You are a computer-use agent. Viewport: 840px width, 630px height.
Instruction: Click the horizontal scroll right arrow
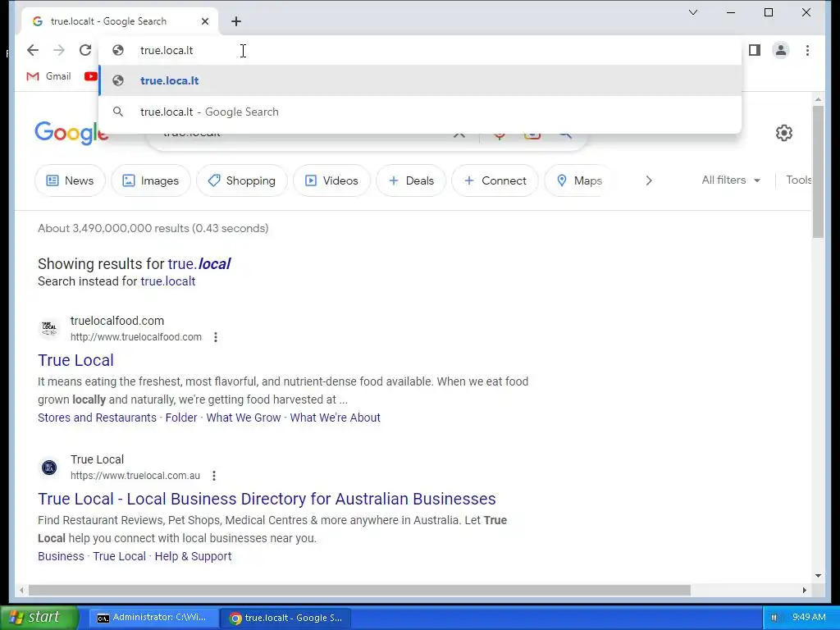(x=804, y=591)
